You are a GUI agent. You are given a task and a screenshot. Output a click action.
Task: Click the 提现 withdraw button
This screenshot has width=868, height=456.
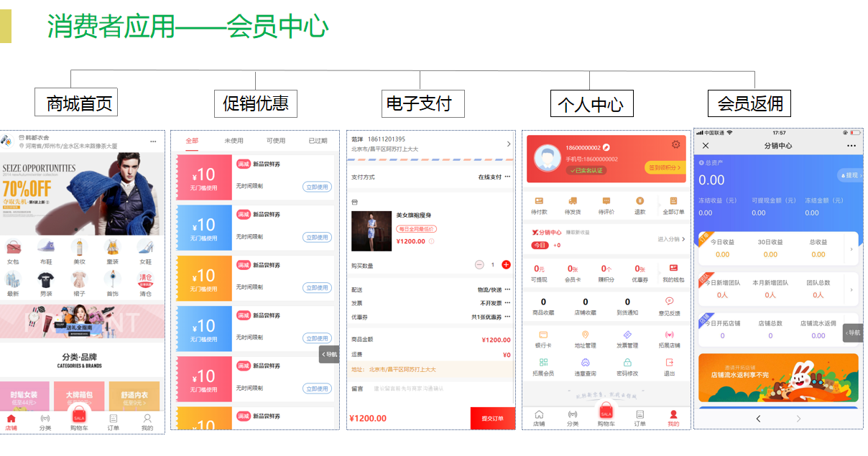(x=848, y=175)
